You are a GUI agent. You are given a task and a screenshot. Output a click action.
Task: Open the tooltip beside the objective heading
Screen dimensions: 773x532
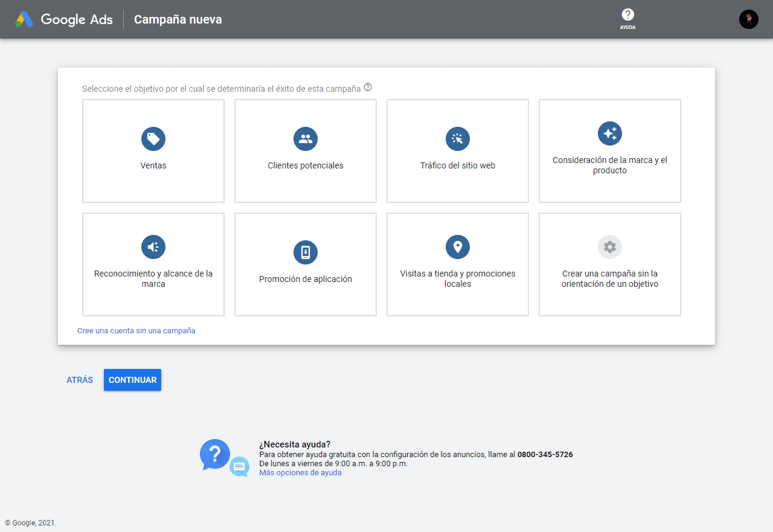click(x=367, y=87)
